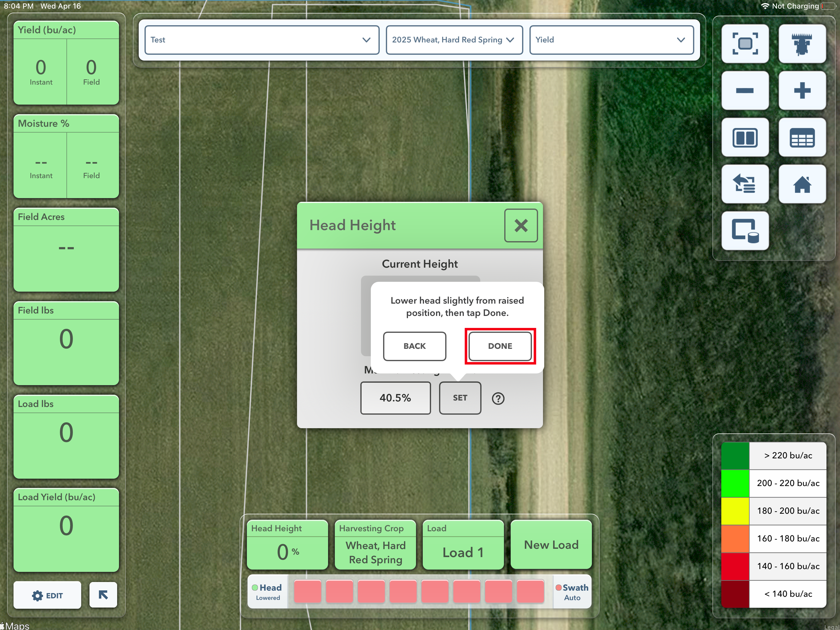Open split-screen view icon

click(745, 137)
